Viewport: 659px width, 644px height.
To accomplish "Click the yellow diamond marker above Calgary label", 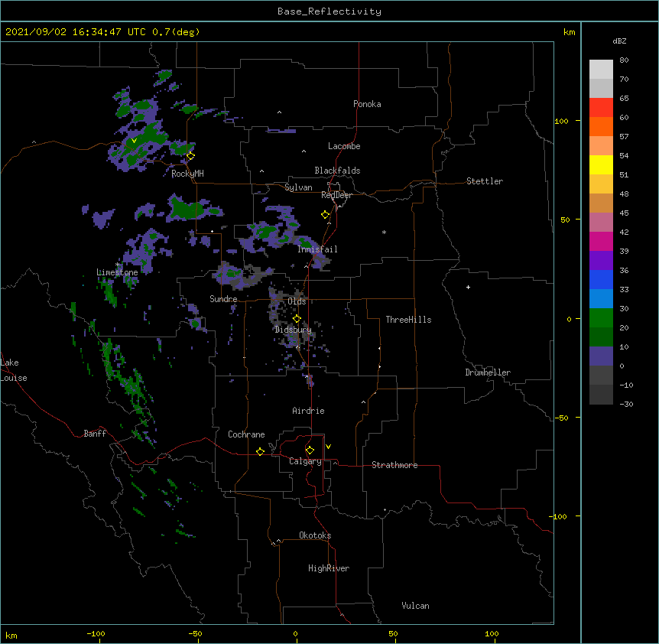I will click(x=310, y=450).
